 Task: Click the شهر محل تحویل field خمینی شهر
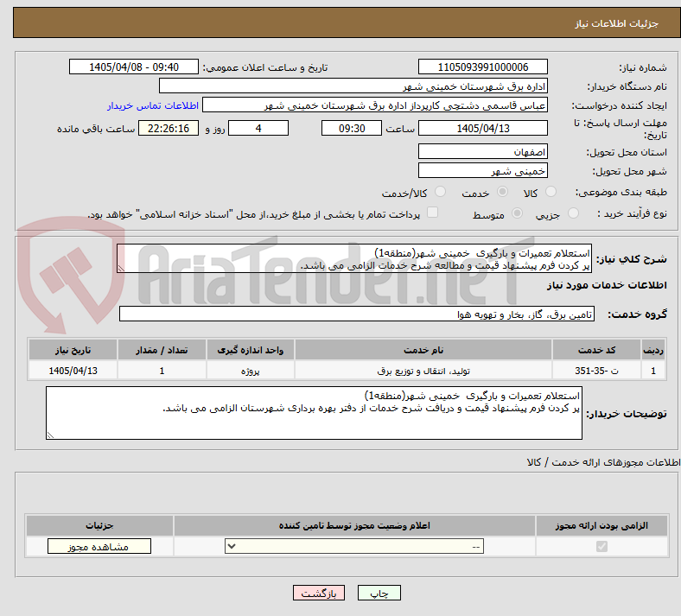click(482, 170)
